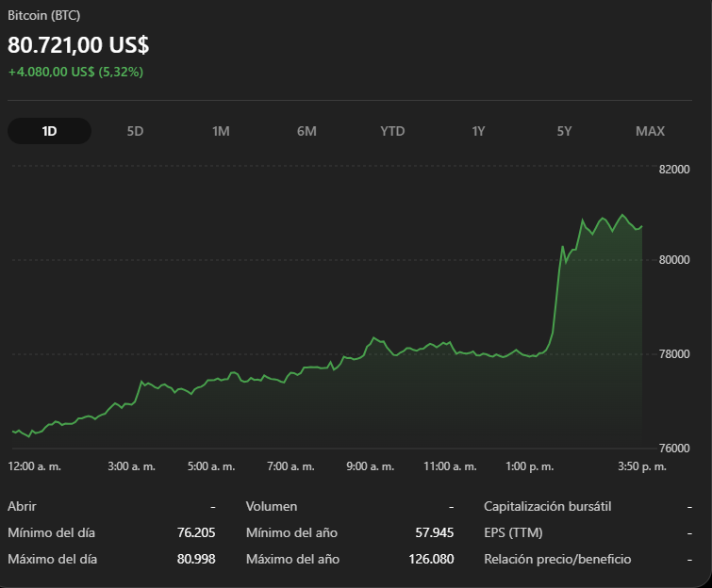Switch chart to 5D range
The height and width of the screenshot is (588, 712).
(x=135, y=131)
